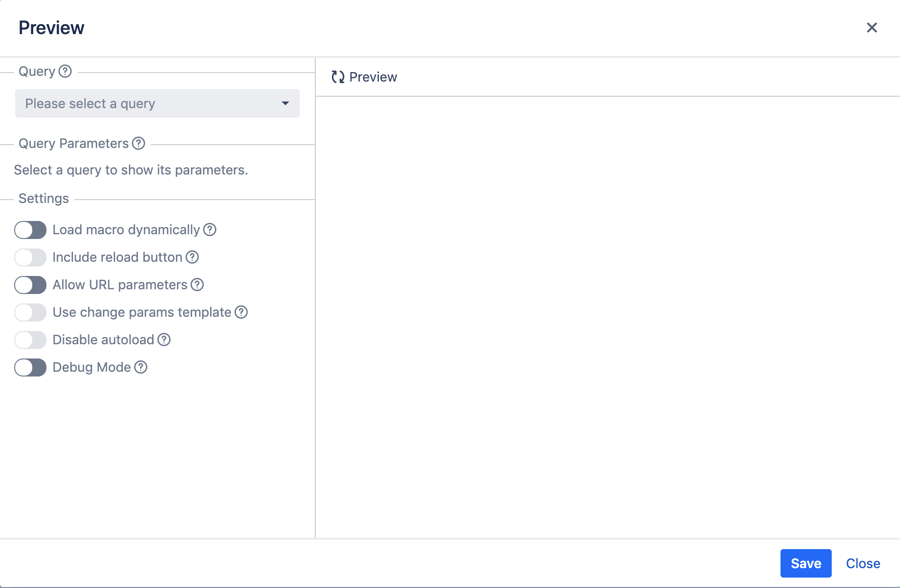Click the Debug Mode label

click(92, 367)
